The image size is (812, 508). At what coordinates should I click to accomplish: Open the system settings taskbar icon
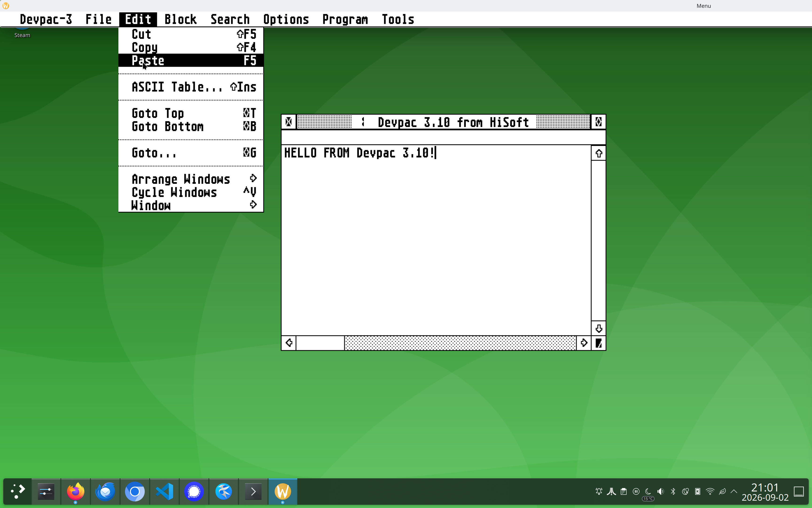coord(46,492)
